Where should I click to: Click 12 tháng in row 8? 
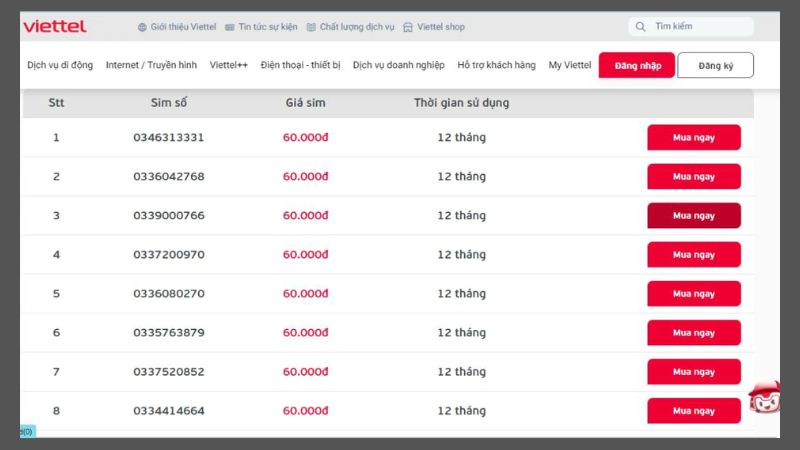click(462, 411)
